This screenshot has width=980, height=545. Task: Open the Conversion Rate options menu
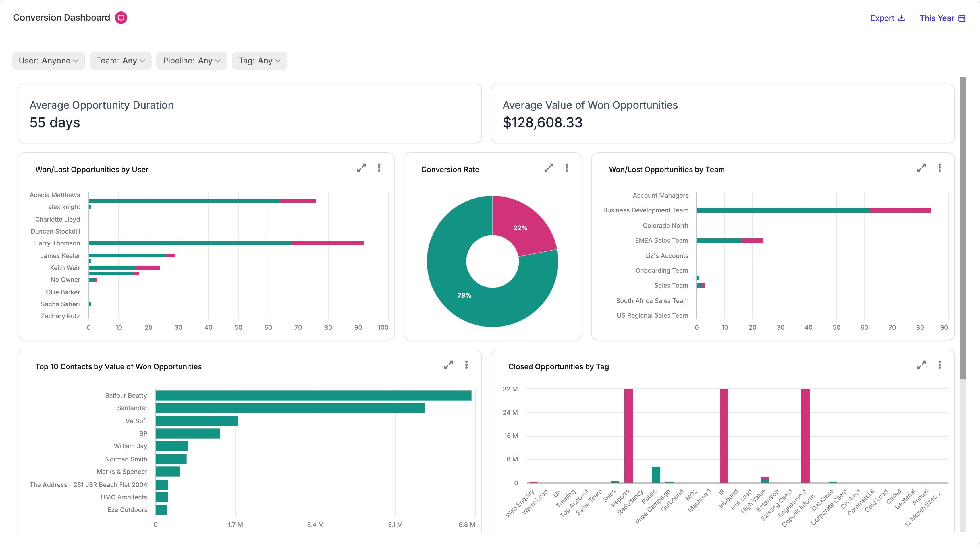coord(566,168)
